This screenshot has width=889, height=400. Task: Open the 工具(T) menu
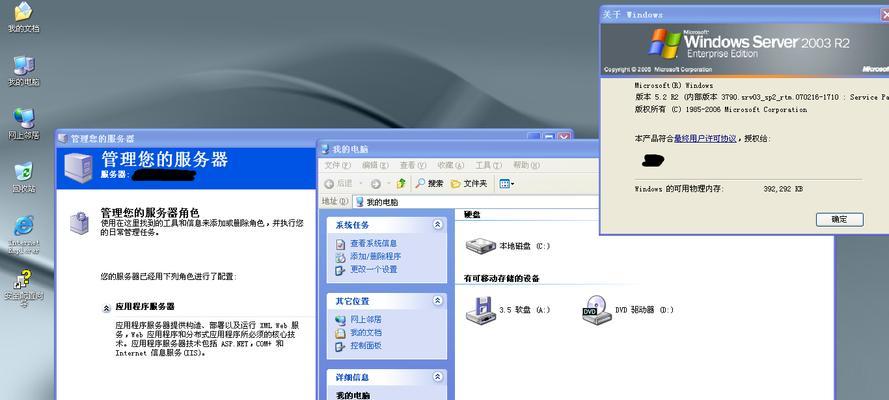(x=488, y=165)
